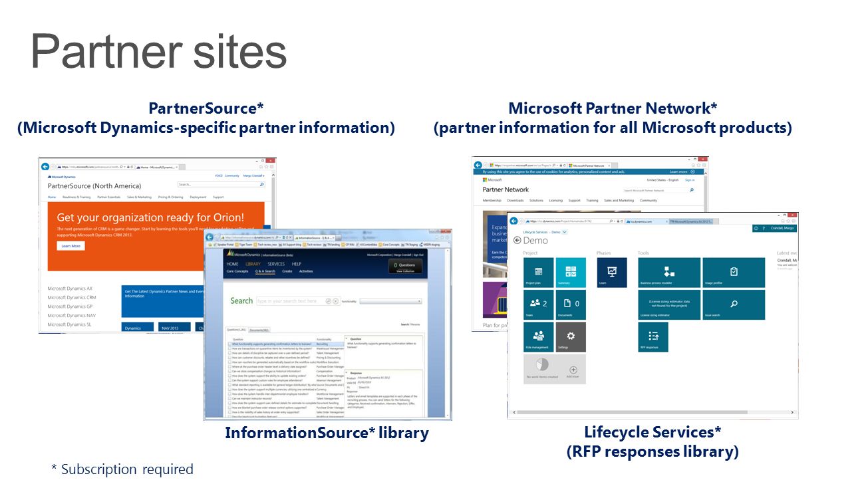The width and height of the screenshot is (868, 488).
Task: Select the HOME menu in InformationSource
Action: (x=232, y=264)
